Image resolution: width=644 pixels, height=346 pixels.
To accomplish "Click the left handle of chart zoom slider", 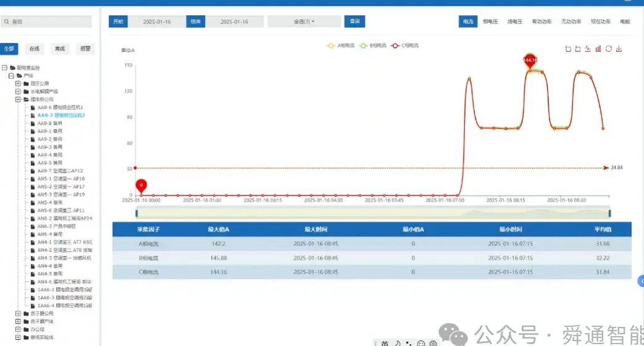I will point(137,213).
